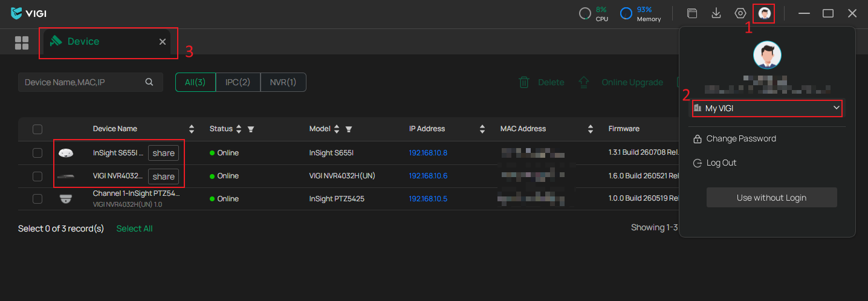Expand the My VIGI dropdown
This screenshot has width=868, height=301.
coord(767,108)
